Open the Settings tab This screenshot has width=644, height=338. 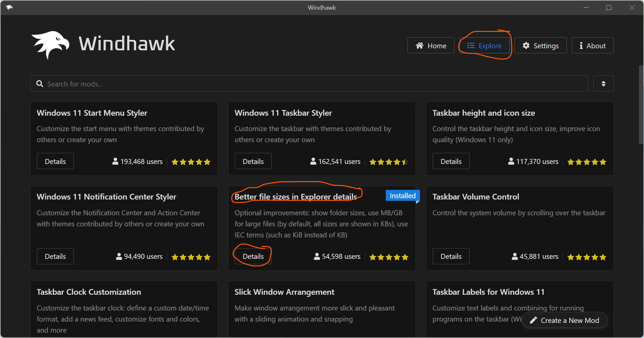click(x=540, y=45)
